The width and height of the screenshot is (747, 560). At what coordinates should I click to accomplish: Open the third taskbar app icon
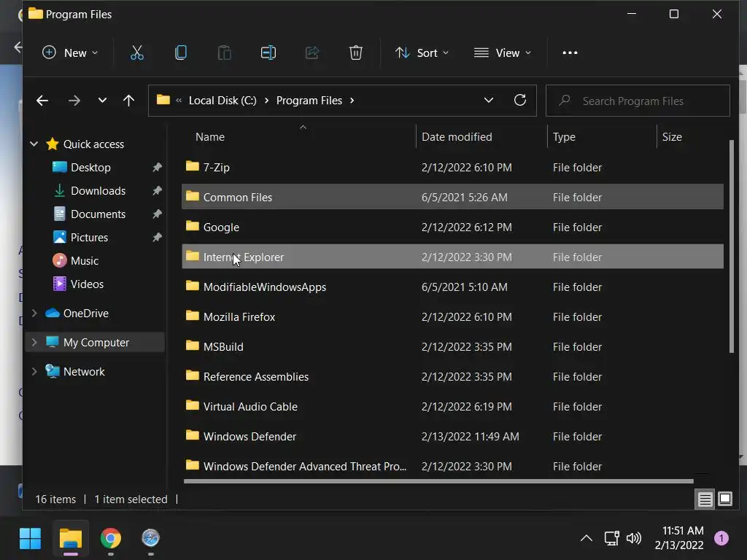click(x=150, y=539)
